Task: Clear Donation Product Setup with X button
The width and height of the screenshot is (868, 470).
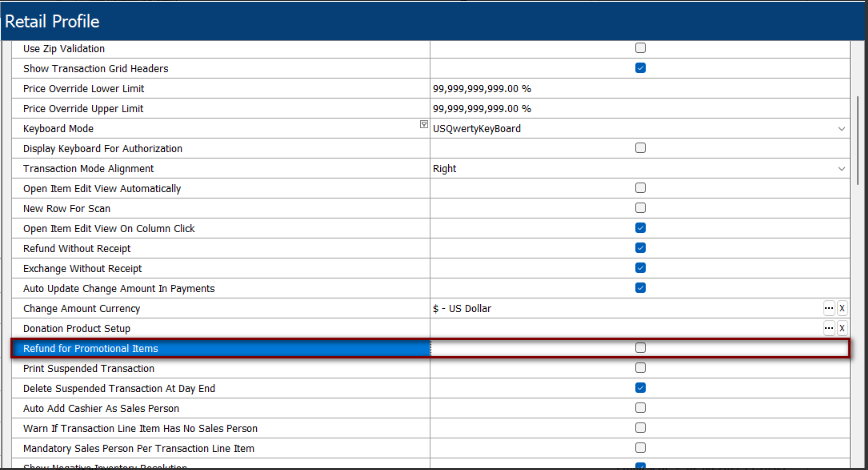Action: (x=842, y=328)
